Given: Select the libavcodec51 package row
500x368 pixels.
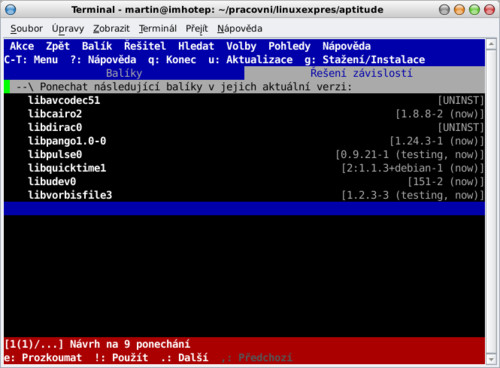Looking at the screenshot, I should click(x=244, y=100).
